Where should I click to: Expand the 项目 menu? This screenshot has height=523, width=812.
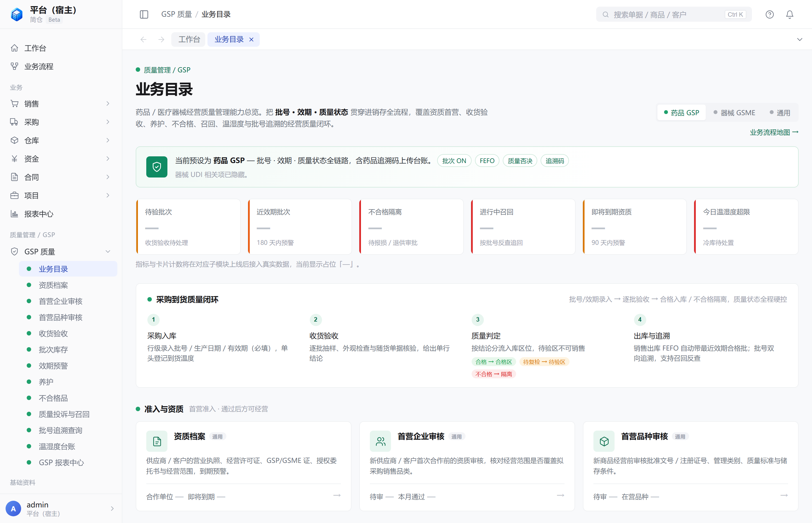point(108,195)
